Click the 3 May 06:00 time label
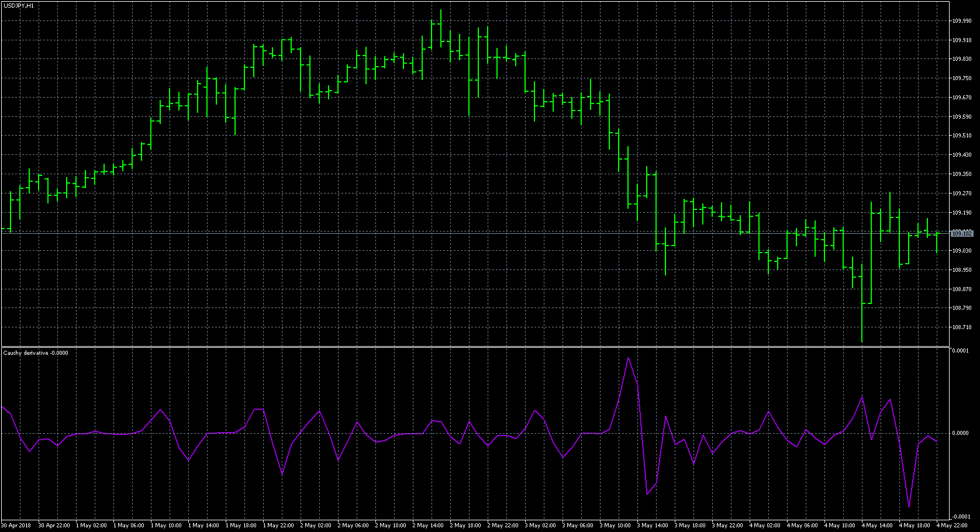The image size is (980, 532). 578,526
